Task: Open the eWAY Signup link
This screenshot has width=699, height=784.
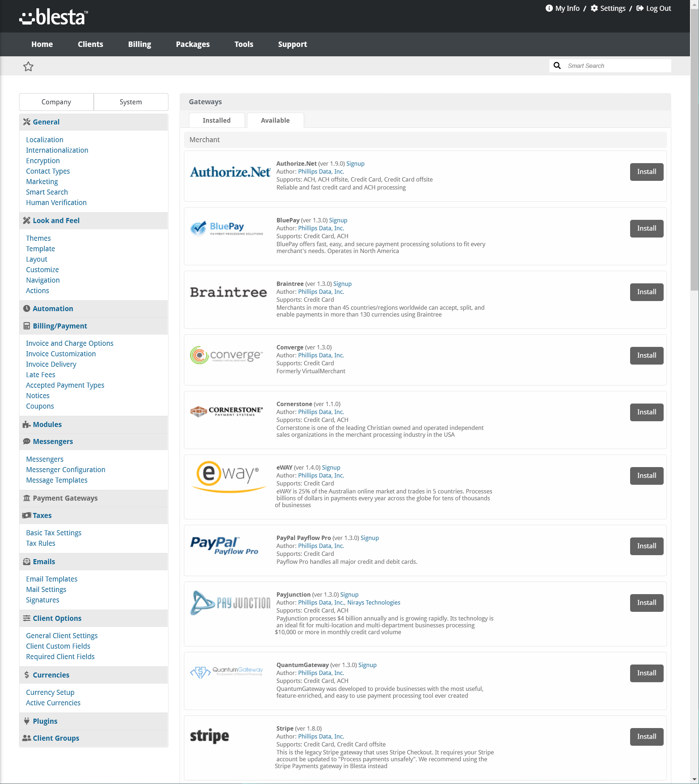Action: [x=331, y=467]
